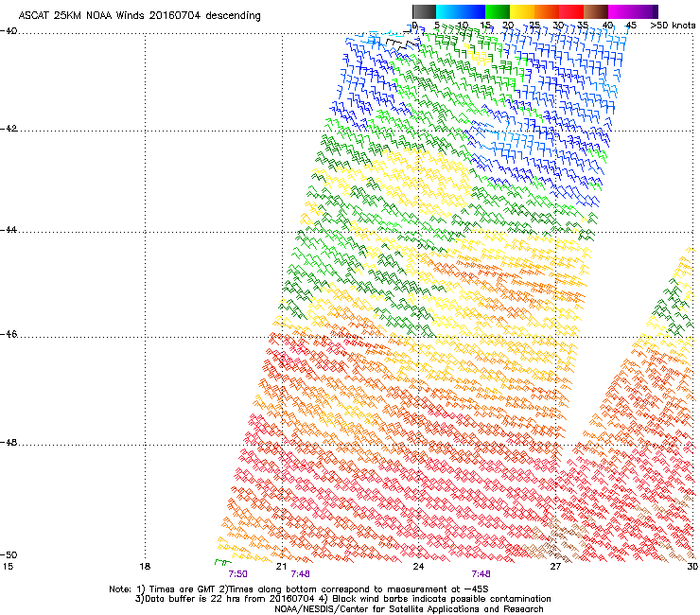Click the '-44' latitude axis label
Screen dimensions: 700x615
coord(9,230)
